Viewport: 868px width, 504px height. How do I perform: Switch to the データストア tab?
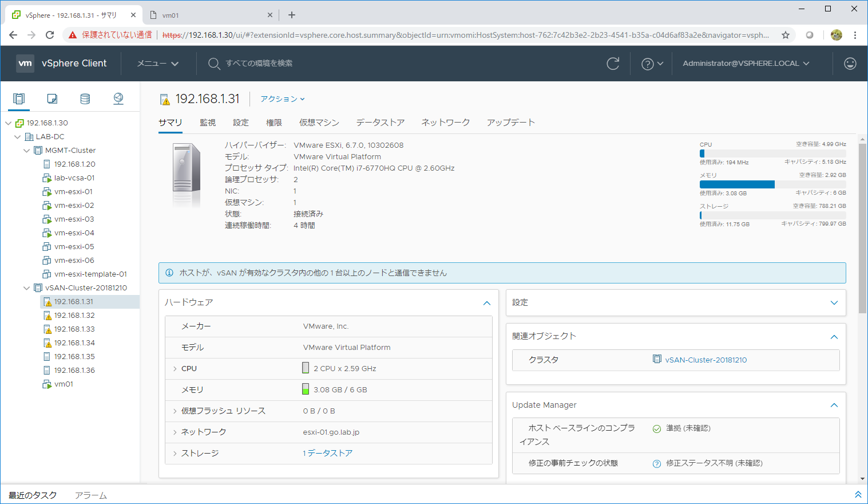pos(381,123)
